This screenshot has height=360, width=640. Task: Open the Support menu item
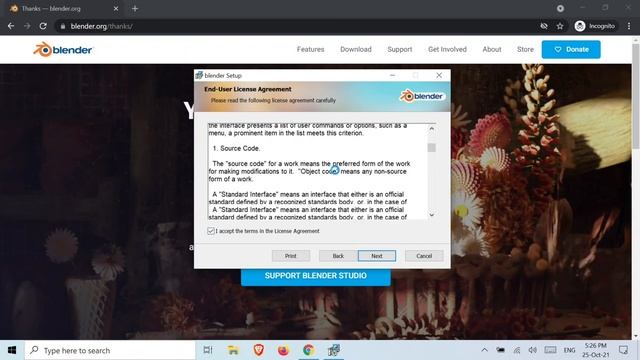[400, 49]
